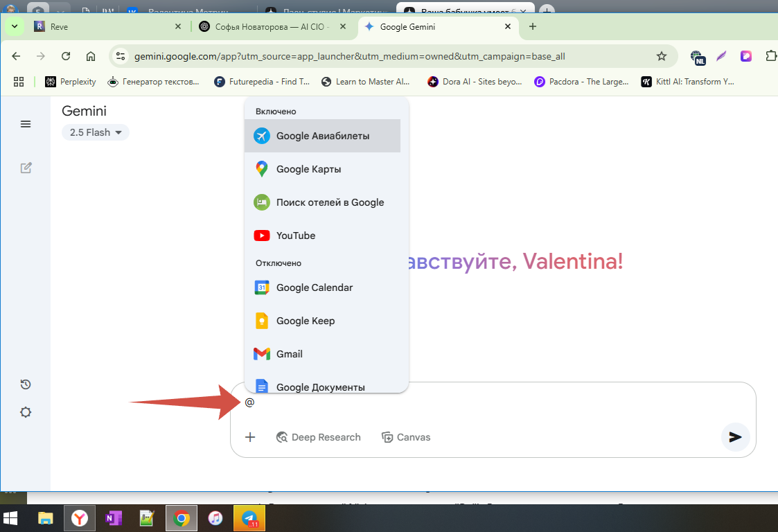This screenshot has height=532, width=778.
Task: Click the Google Maps pin icon
Action: [x=261, y=169]
